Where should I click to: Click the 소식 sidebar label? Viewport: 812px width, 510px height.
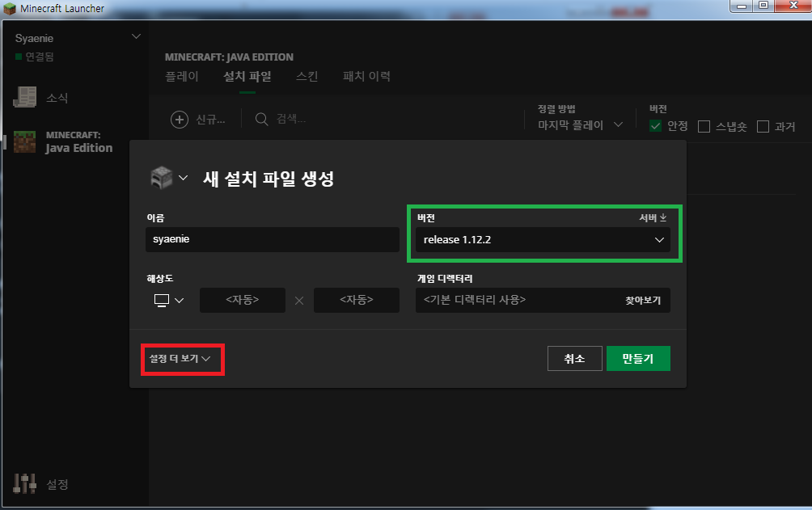click(57, 98)
